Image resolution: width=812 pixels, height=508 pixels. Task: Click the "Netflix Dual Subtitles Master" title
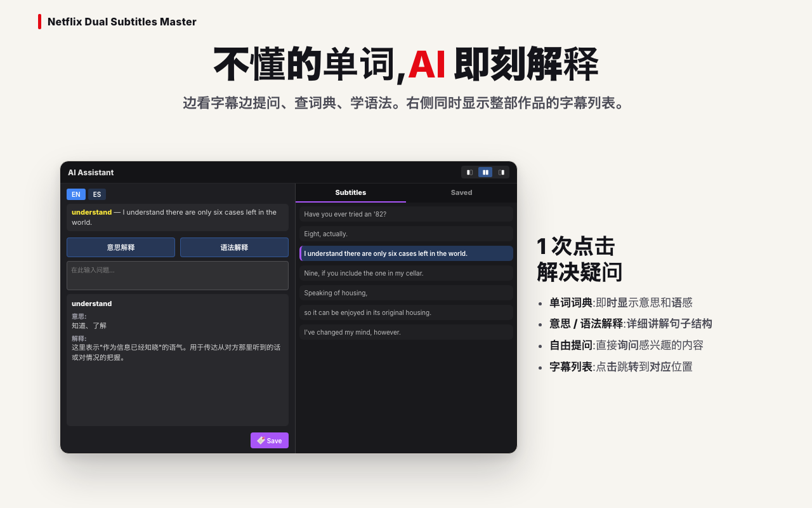click(122, 22)
